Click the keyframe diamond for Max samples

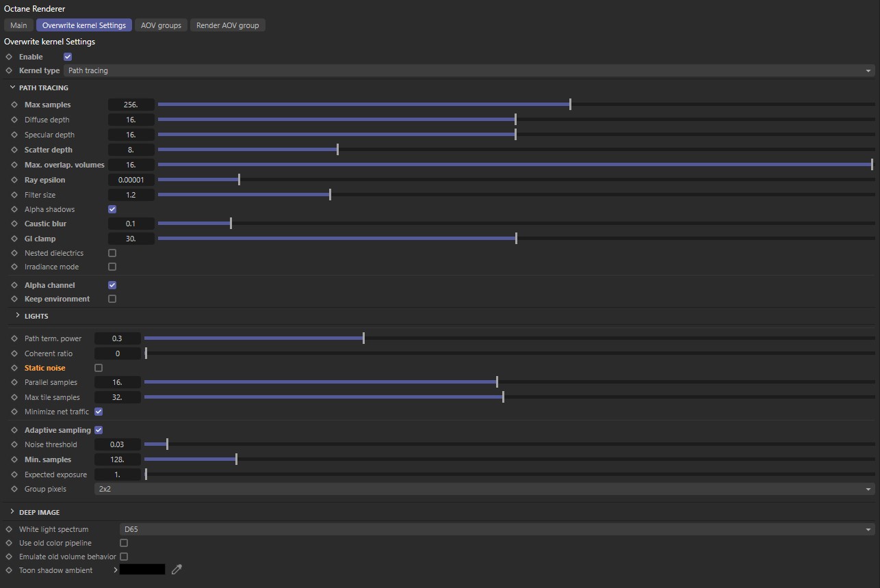(14, 105)
